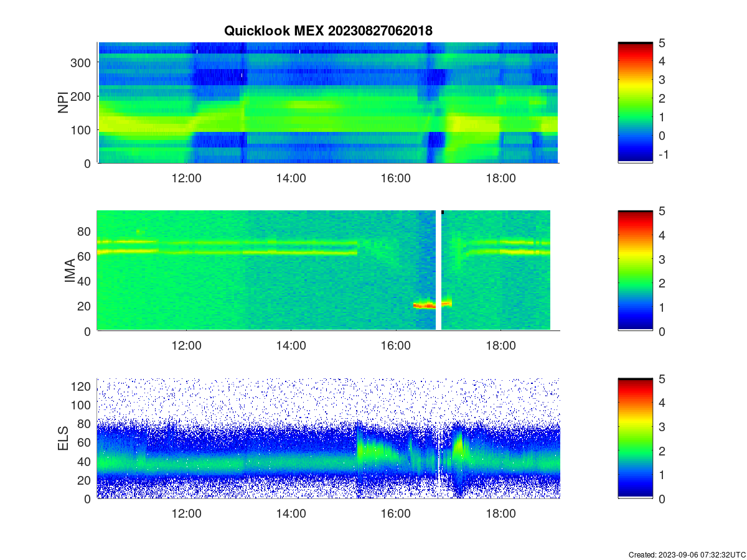This screenshot has width=747, height=560.
Task: Click the NPI colorbar
Action: click(635, 103)
